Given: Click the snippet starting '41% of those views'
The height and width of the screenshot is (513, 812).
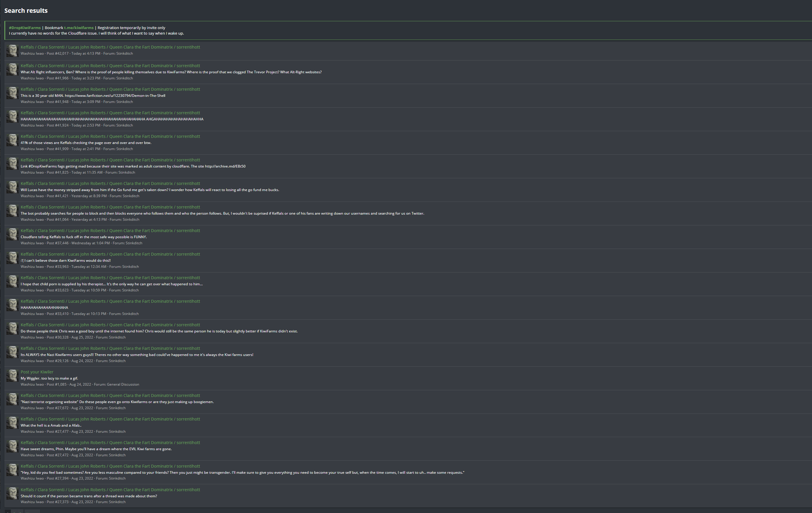Looking at the screenshot, I should [86, 143].
